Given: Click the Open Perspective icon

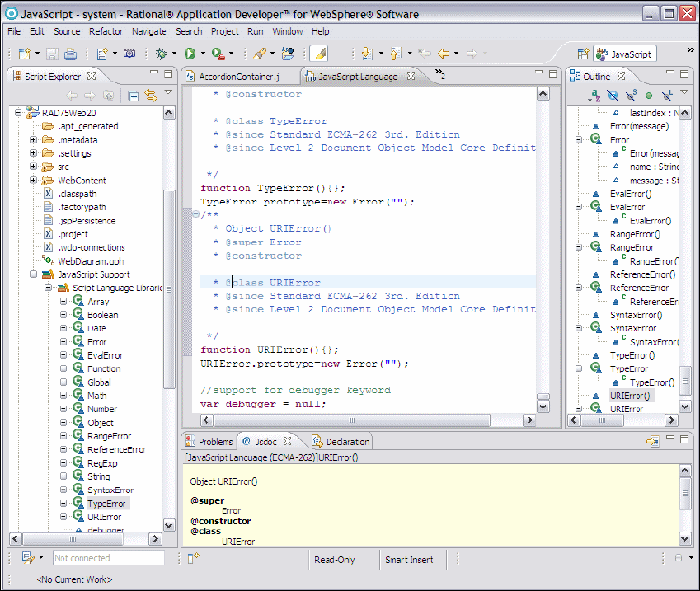Looking at the screenshot, I should [x=583, y=54].
